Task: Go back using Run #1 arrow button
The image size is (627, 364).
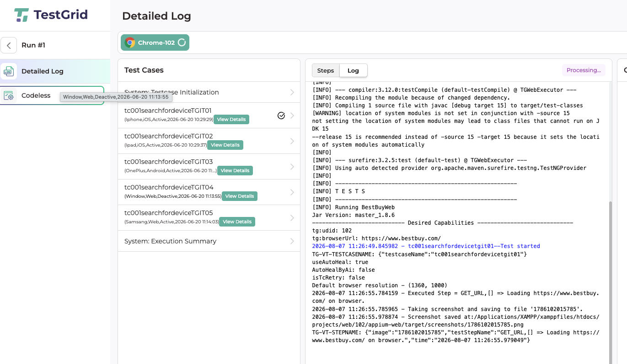Action: coord(9,45)
